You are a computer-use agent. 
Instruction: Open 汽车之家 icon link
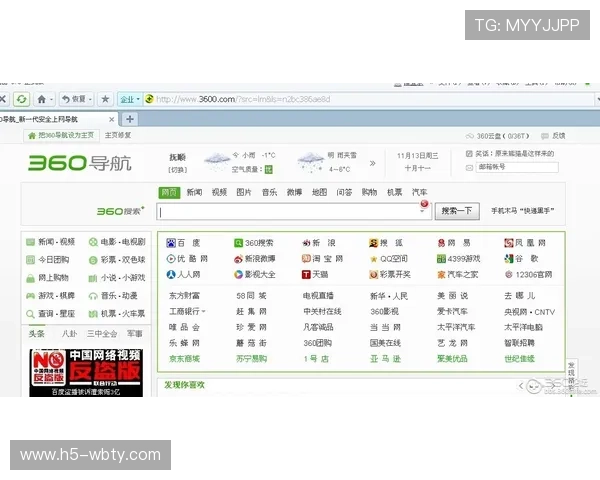441,275
